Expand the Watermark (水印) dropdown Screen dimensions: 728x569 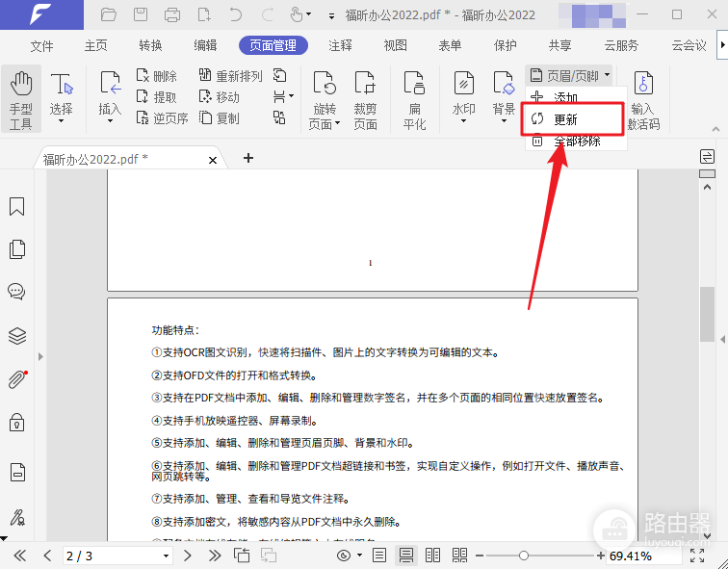pos(463,121)
